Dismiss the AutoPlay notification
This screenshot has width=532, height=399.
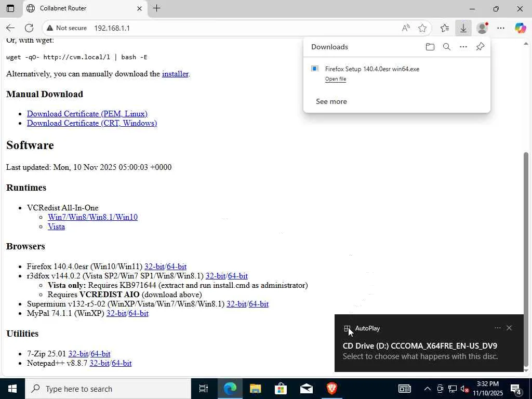click(x=509, y=328)
